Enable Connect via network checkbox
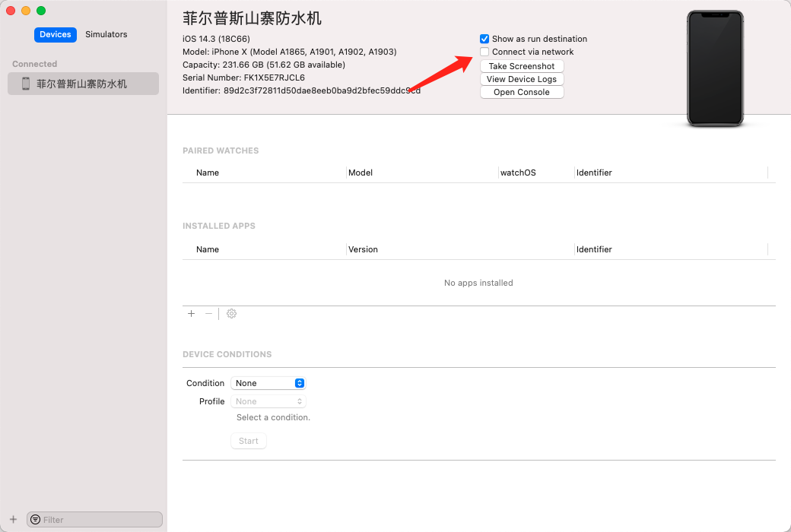791x532 pixels. point(484,52)
